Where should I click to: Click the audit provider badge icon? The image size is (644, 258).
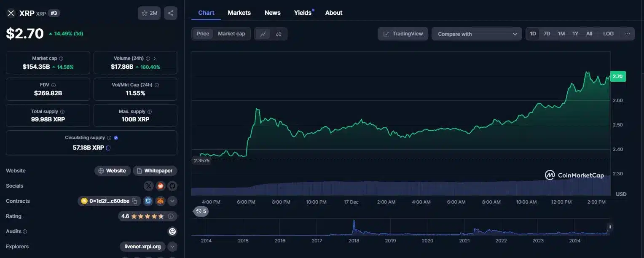point(172,231)
